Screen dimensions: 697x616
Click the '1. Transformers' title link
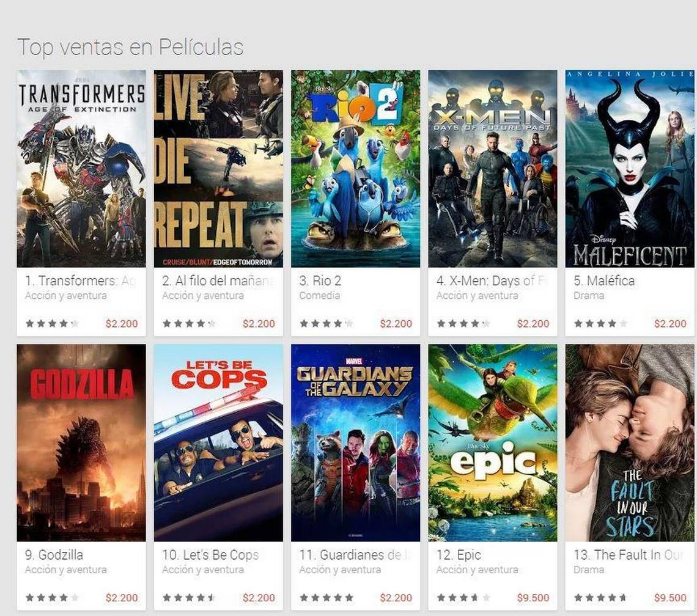tap(81, 281)
